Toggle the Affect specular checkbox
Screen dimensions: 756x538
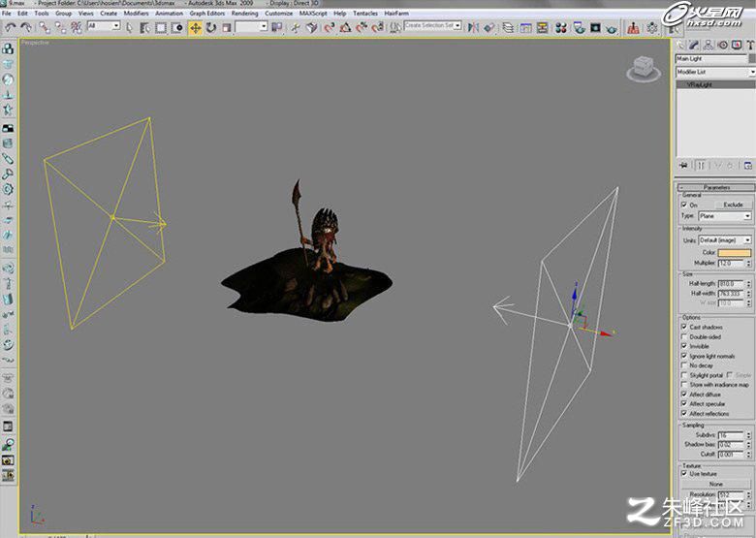point(683,404)
